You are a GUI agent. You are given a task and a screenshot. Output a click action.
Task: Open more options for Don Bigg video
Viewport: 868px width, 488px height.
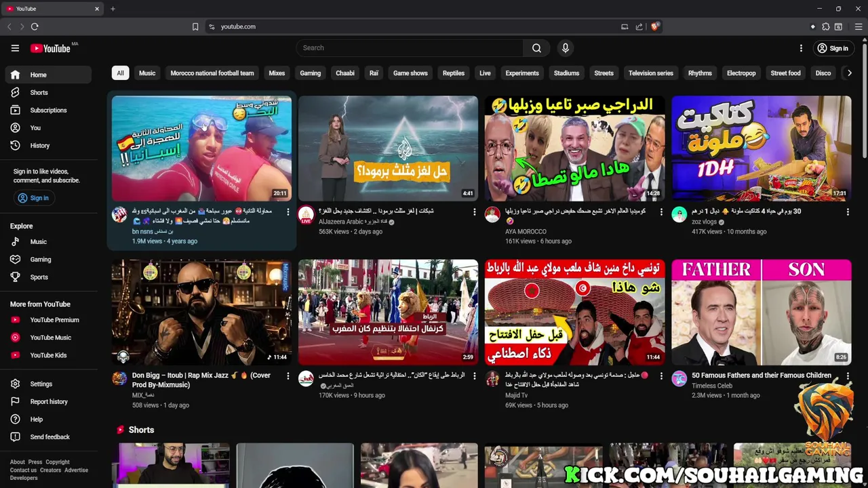288,375
